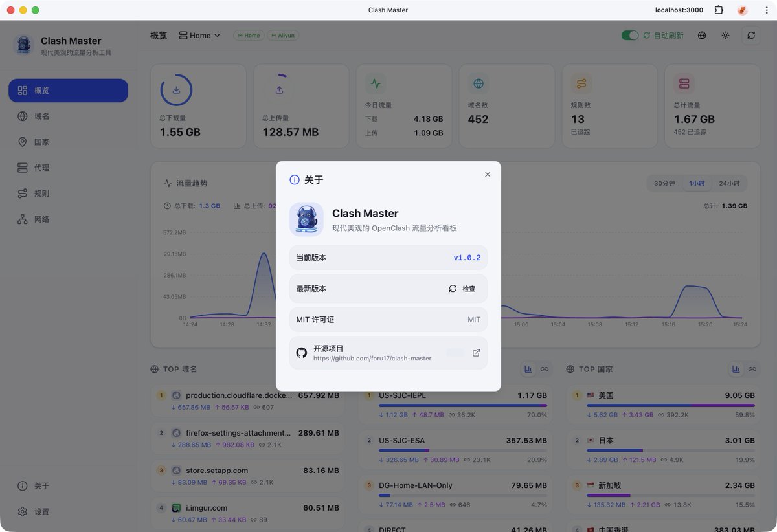Click the total upload icon
777x532 pixels.
279,90
